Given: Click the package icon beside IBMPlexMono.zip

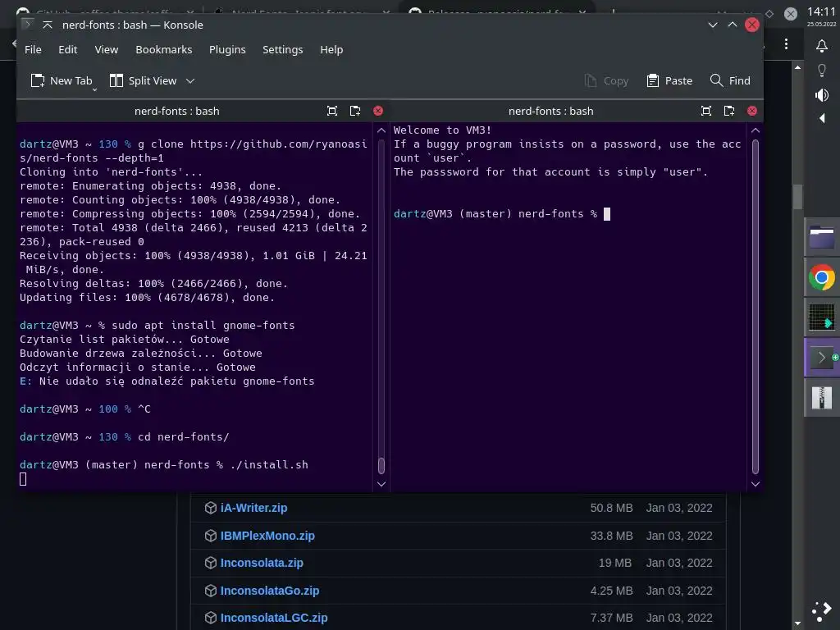Looking at the screenshot, I should click(211, 536).
